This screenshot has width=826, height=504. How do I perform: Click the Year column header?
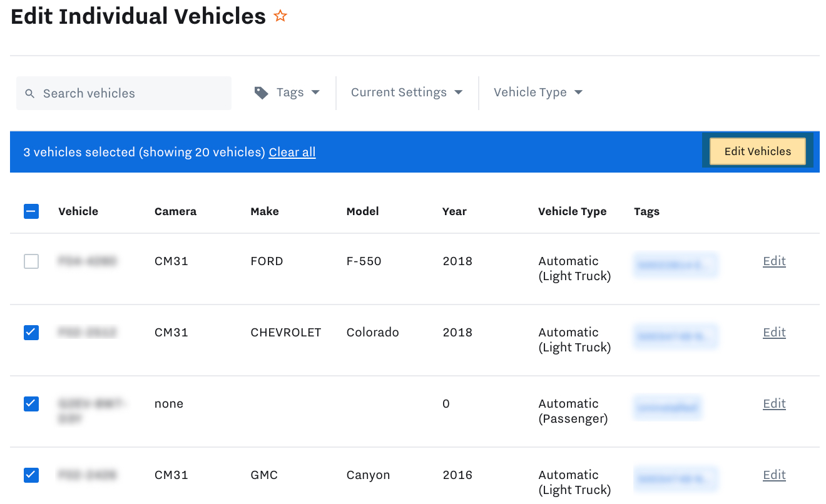[454, 211]
